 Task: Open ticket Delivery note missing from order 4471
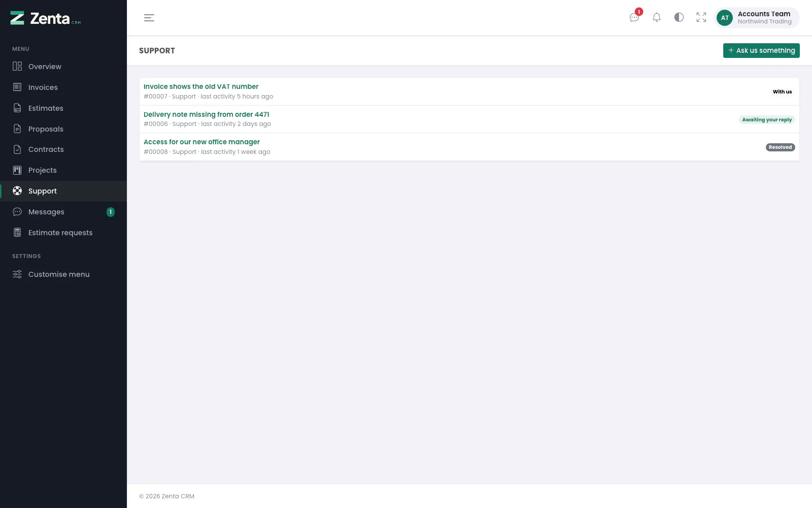207,114
